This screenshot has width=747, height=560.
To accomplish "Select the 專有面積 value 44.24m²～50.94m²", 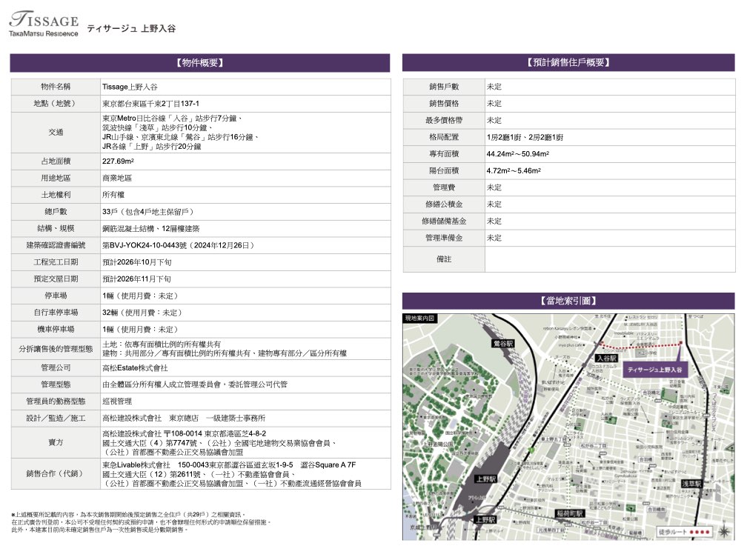I will pos(518,154).
